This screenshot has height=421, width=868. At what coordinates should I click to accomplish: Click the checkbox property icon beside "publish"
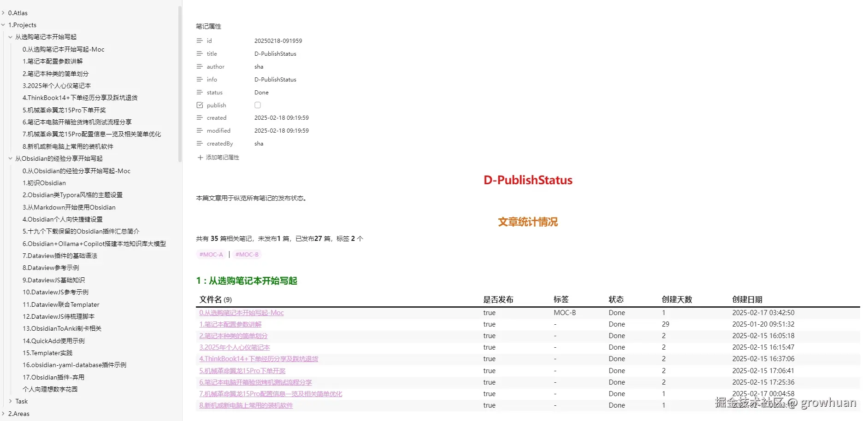[200, 105]
